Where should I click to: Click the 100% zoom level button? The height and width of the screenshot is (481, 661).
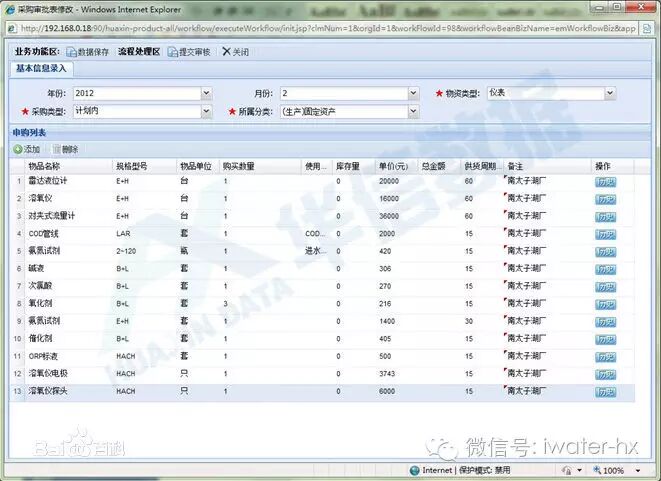click(609, 470)
